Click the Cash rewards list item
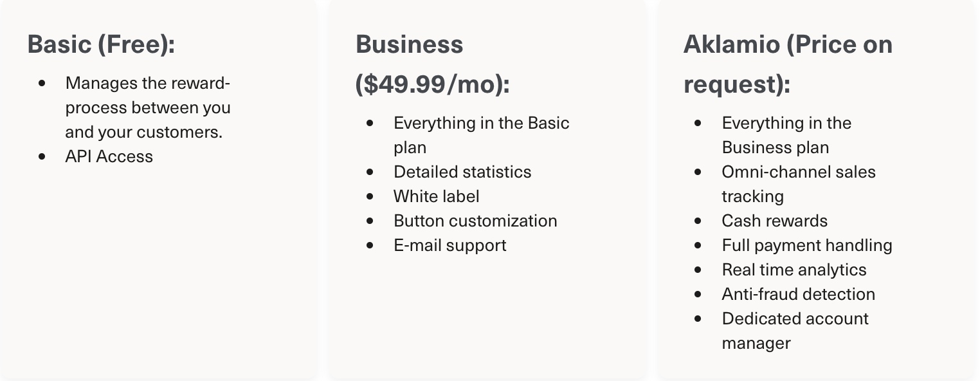Image resolution: width=980 pixels, height=381 pixels. point(774,221)
